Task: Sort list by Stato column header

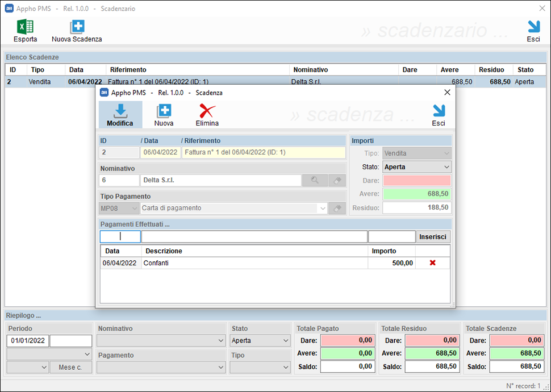Action: click(x=529, y=70)
